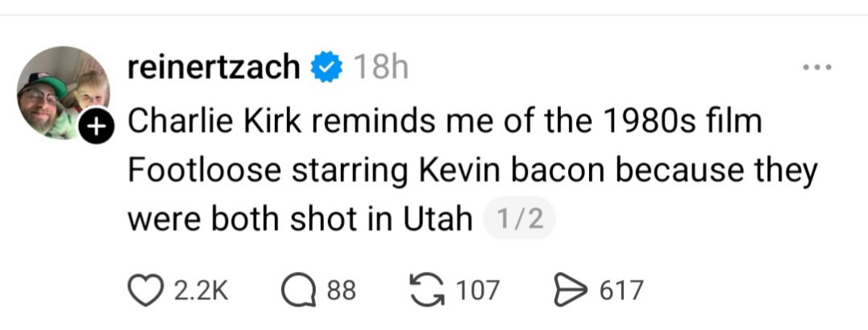
Task: Repost using the circular arrows icon
Action: coord(428,290)
